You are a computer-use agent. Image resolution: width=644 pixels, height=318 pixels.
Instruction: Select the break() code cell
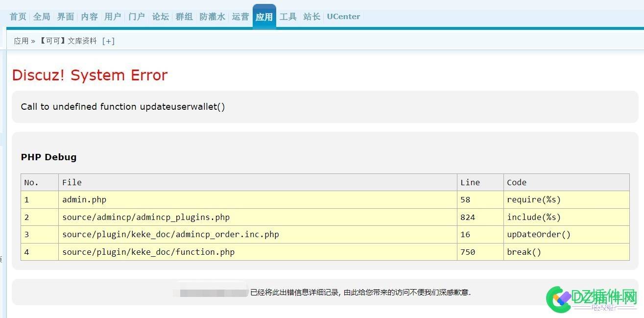[567, 252]
